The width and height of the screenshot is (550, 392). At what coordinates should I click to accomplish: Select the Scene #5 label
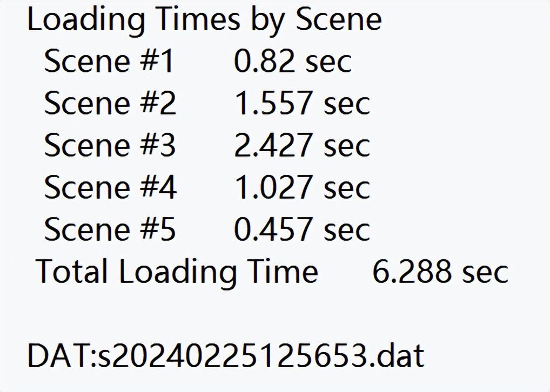pos(110,229)
